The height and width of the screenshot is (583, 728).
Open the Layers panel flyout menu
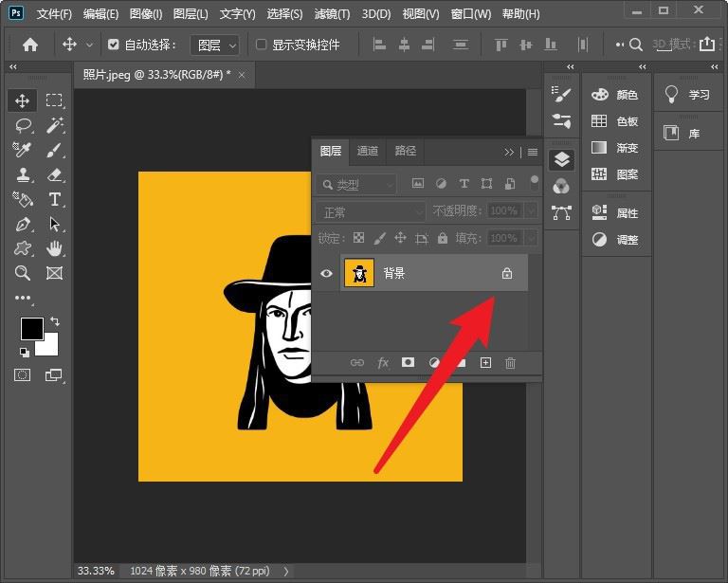tap(533, 152)
